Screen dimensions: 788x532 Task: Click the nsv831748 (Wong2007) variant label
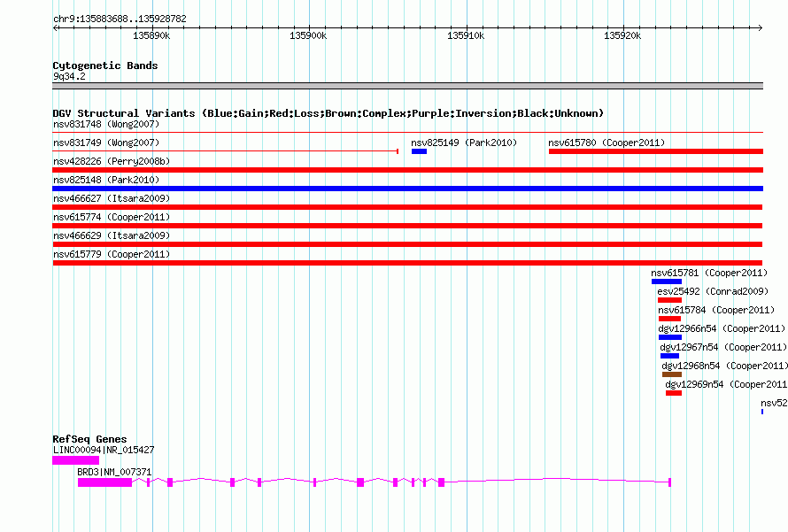(x=106, y=124)
